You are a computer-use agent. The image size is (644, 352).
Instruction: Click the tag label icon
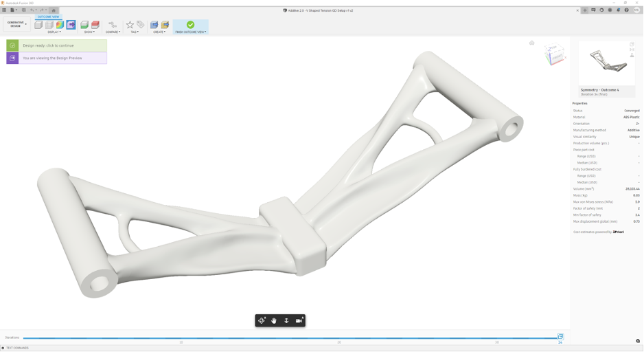(x=141, y=25)
